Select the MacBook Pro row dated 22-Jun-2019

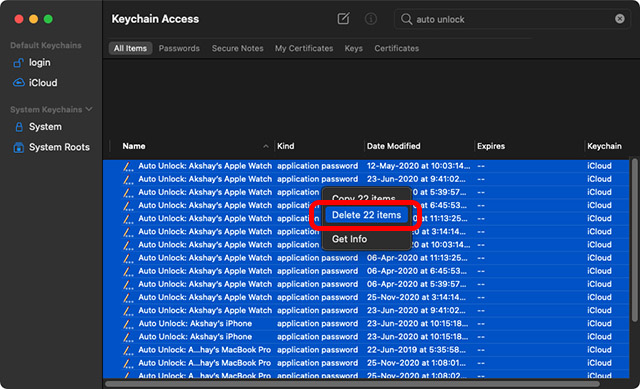click(x=366, y=350)
